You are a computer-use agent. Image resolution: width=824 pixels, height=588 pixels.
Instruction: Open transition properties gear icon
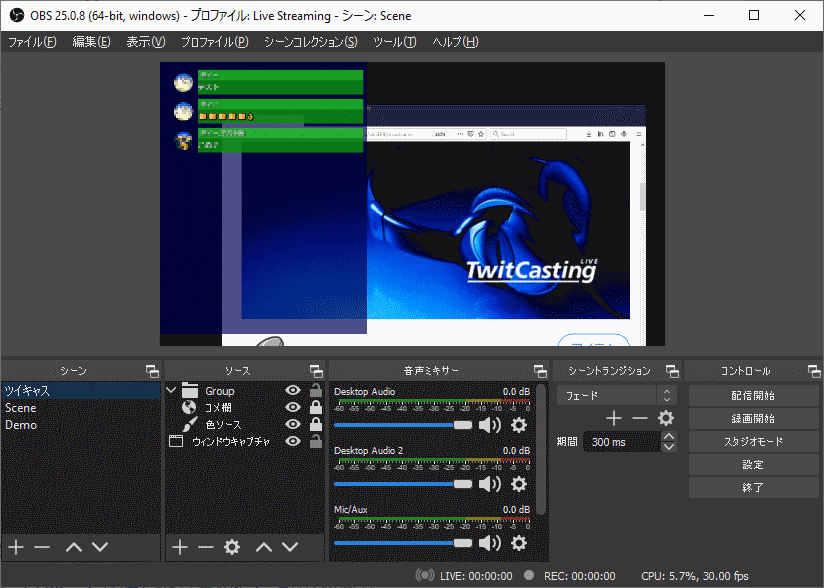(666, 418)
